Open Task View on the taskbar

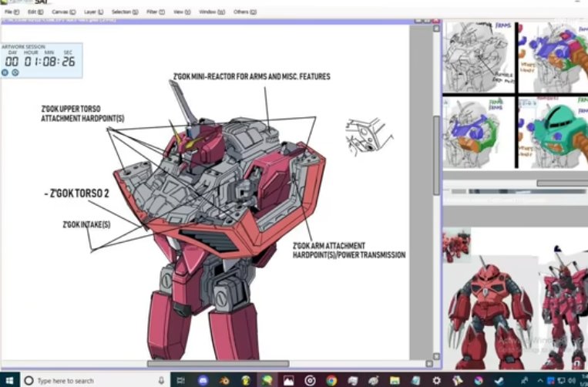[181, 381]
